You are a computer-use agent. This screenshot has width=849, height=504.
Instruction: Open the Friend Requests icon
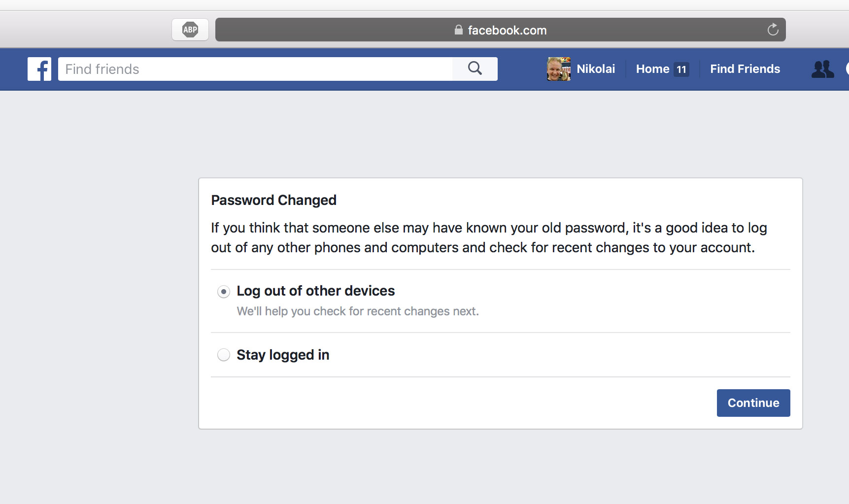822,69
